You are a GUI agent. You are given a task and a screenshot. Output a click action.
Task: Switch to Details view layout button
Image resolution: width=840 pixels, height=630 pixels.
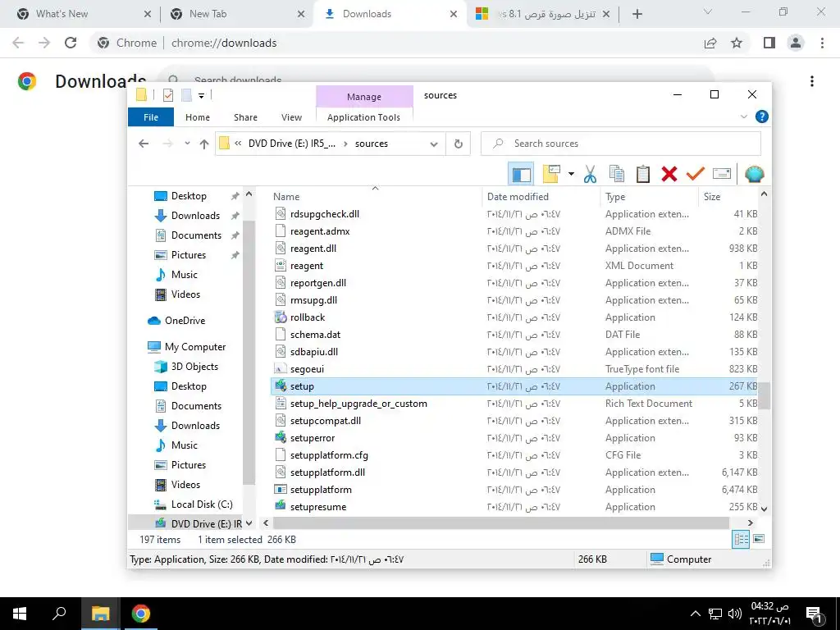point(742,540)
